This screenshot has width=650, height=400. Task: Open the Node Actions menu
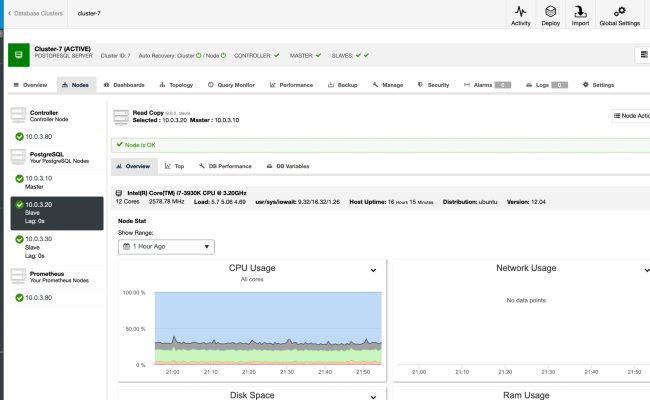(x=631, y=116)
